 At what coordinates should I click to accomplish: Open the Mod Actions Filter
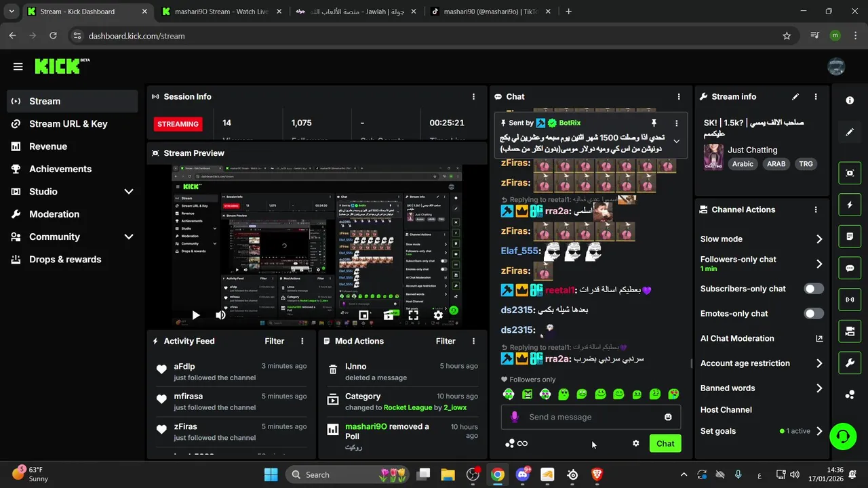pyautogui.click(x=445, y=341)
